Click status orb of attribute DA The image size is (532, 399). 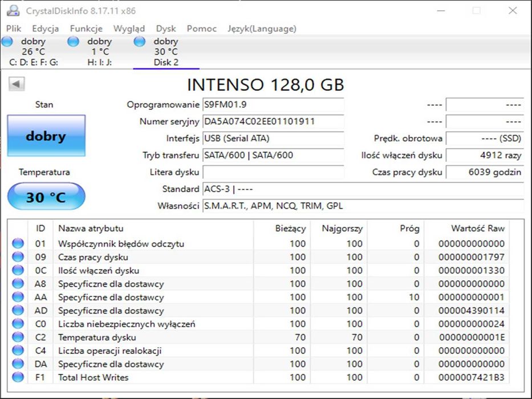[x=18, y=364]
